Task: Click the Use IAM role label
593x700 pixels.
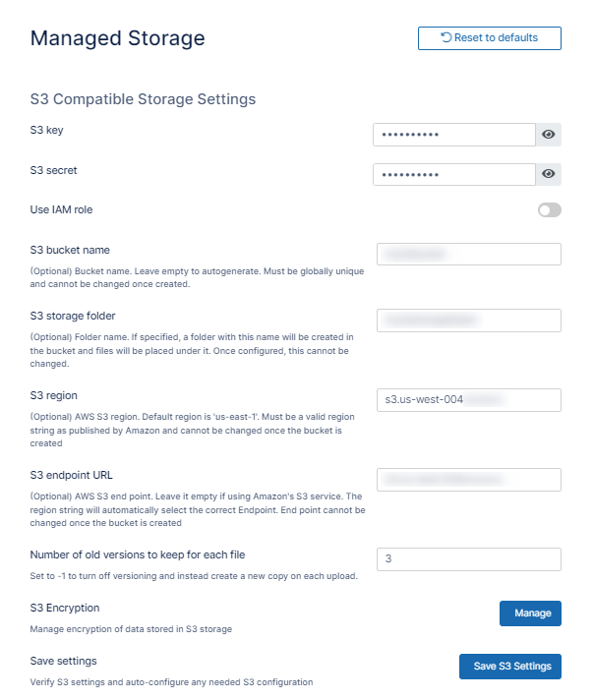Action: pyautogui.click(x=62, y=209)
